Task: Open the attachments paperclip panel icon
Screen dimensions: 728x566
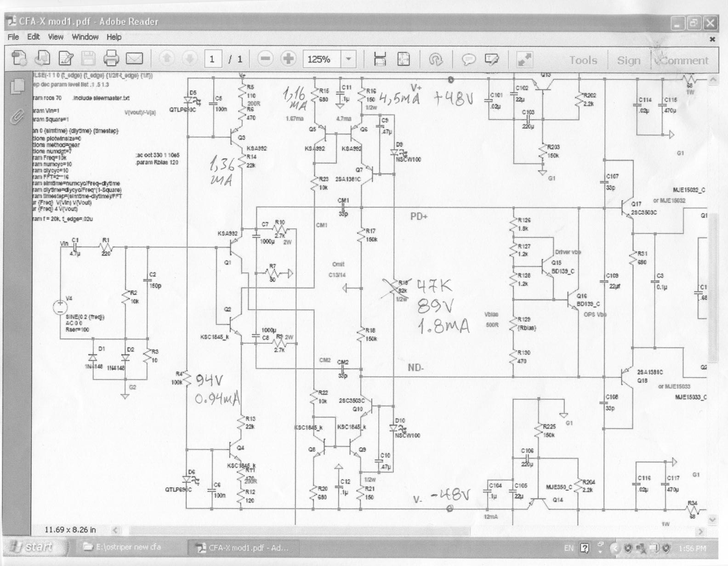Action: point(17,116)
